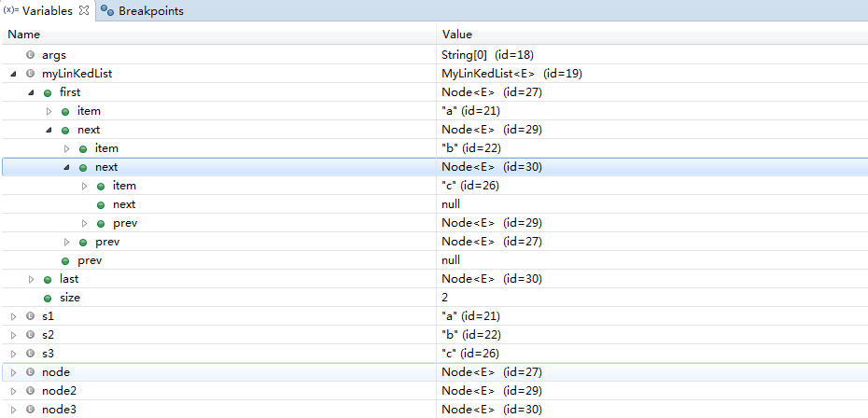
Task: Click the args variable icon
Action: (x=31, y=55)
